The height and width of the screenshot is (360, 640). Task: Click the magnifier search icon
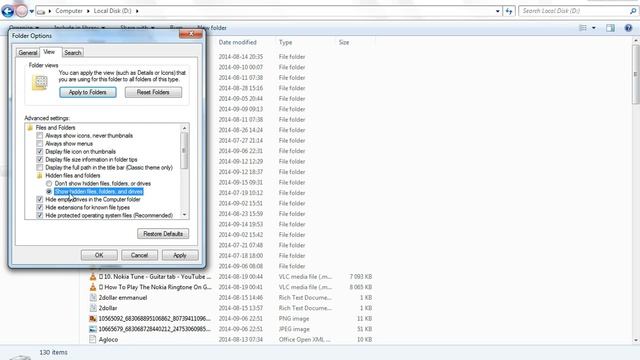click(633, 11)
